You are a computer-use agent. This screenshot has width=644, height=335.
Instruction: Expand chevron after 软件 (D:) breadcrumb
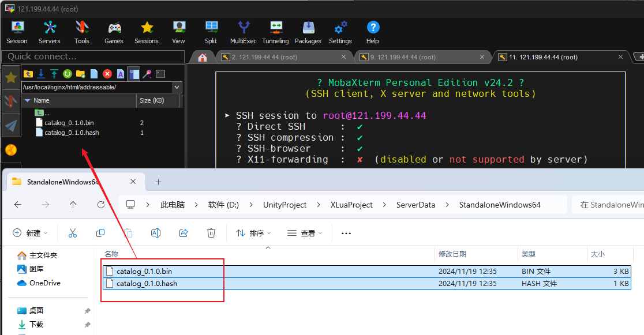(250, 205)
